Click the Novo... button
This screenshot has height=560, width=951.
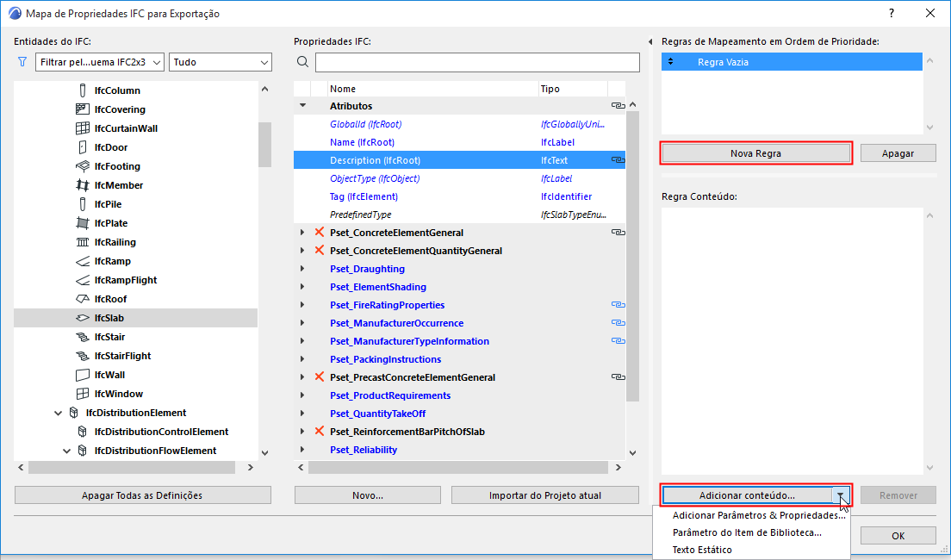(368, 495)
